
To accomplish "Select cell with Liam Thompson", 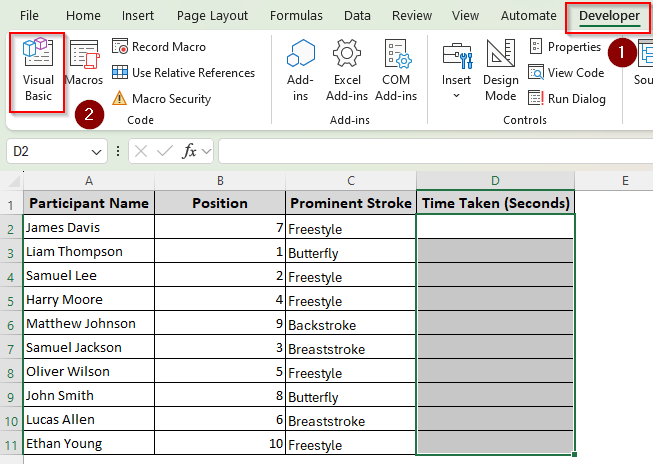I will [89, 251].
